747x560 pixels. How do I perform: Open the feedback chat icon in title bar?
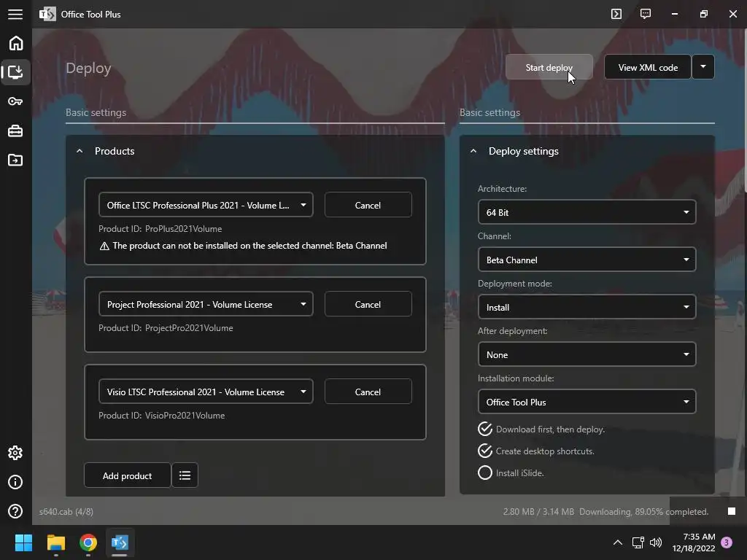[x=646, y=14]
